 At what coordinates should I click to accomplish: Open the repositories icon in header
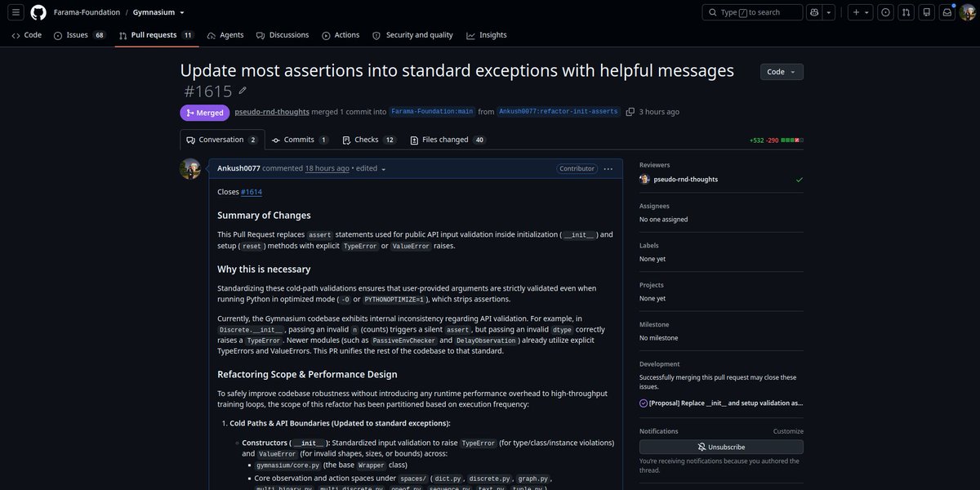[x=926, y=12]
